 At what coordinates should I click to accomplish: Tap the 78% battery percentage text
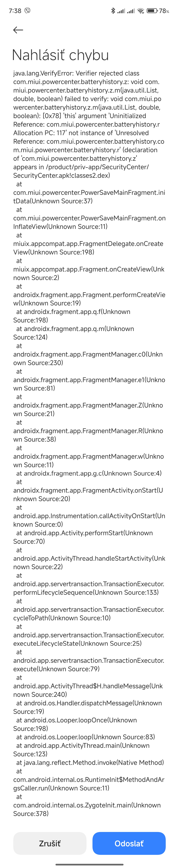click(164, 11)
